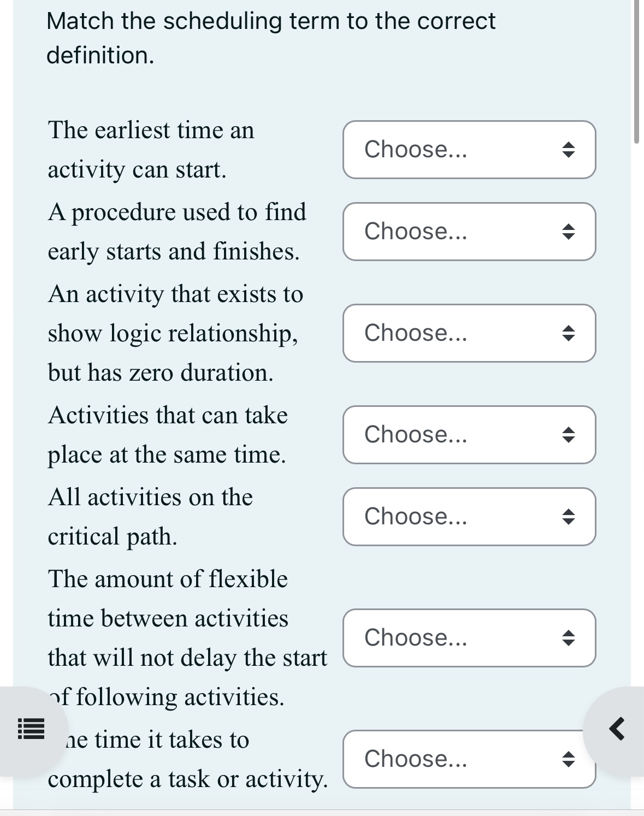Viewport: 644px width, 816px height.
Task: Open the dropdown for zero duration activity definition
Action: coord(469,333)
